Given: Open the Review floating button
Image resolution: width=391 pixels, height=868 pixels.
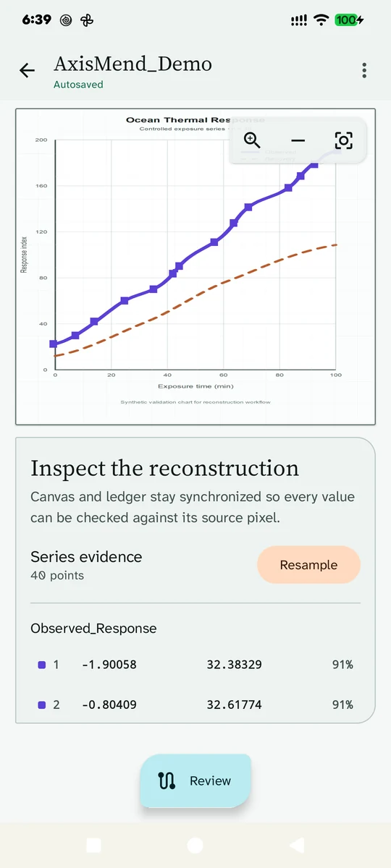Looking at the screenshot, I should tap(195, 780).
